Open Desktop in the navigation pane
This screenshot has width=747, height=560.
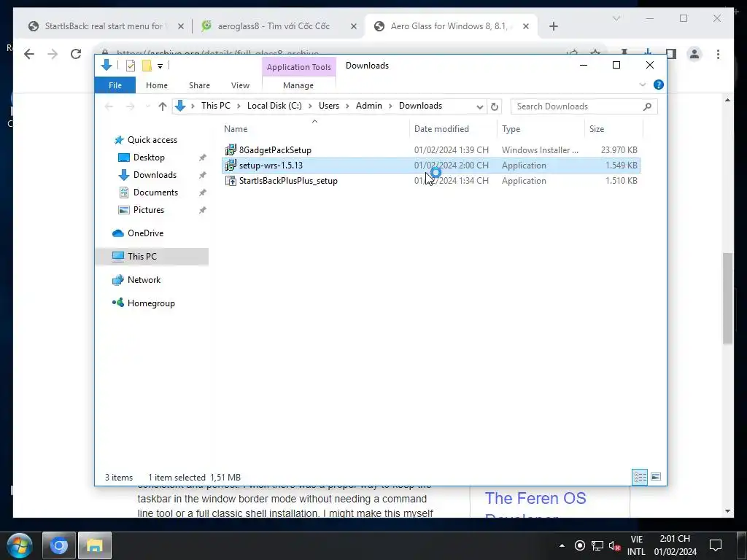(149, 157)
